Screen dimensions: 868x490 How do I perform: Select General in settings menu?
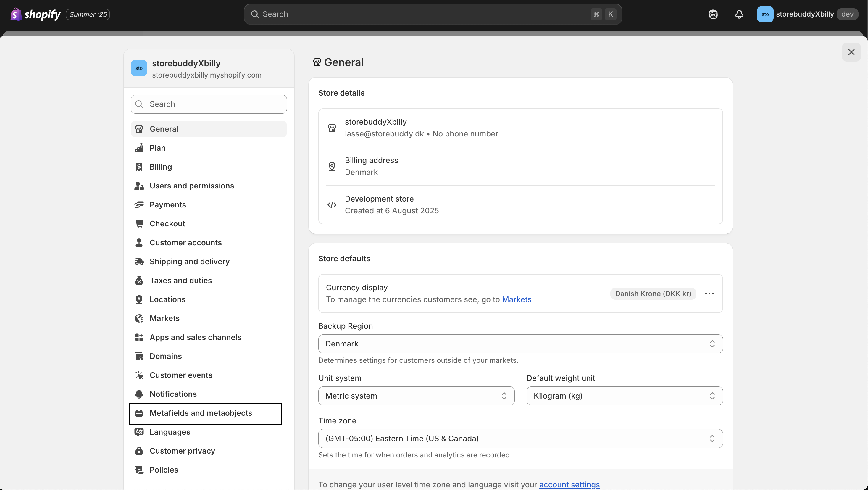pyautogui.click(x=209, y=129)
